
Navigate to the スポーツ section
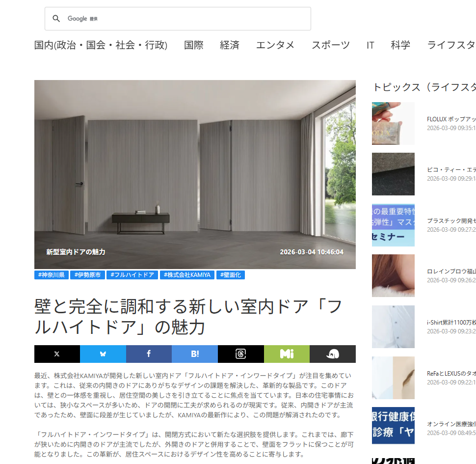point(331,45)
